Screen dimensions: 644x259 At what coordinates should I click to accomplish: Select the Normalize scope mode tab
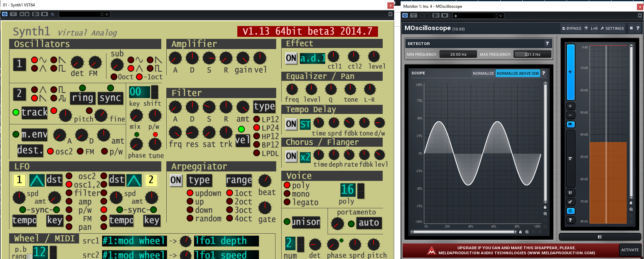tap(483, 73)
